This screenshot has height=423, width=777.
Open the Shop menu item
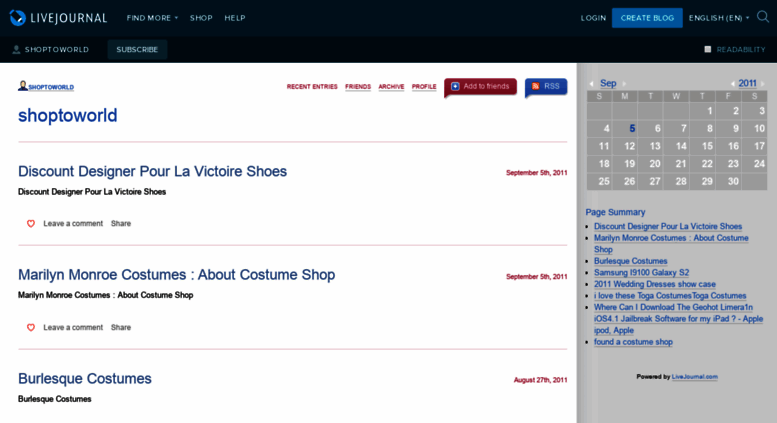click(x=201, y=18)
